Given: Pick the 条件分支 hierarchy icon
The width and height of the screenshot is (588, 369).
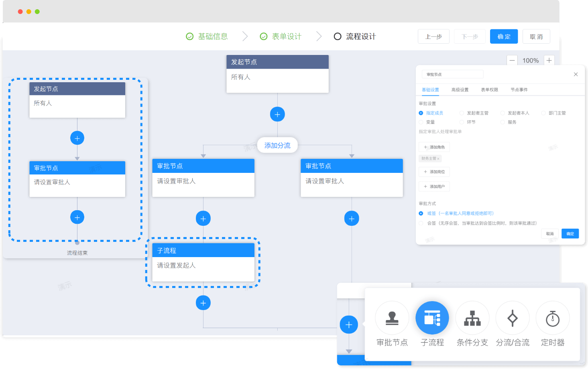Looking at the screenshot, I should tap(472, 318).
